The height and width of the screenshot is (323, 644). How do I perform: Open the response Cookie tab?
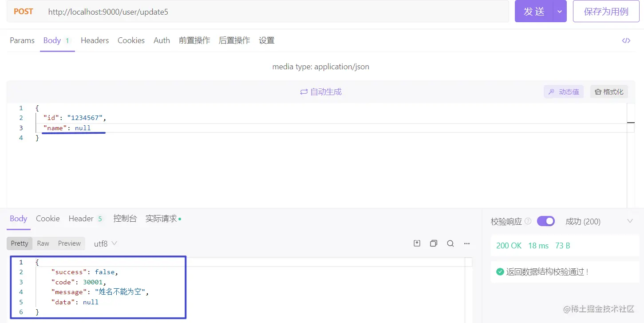pos(48,219)
